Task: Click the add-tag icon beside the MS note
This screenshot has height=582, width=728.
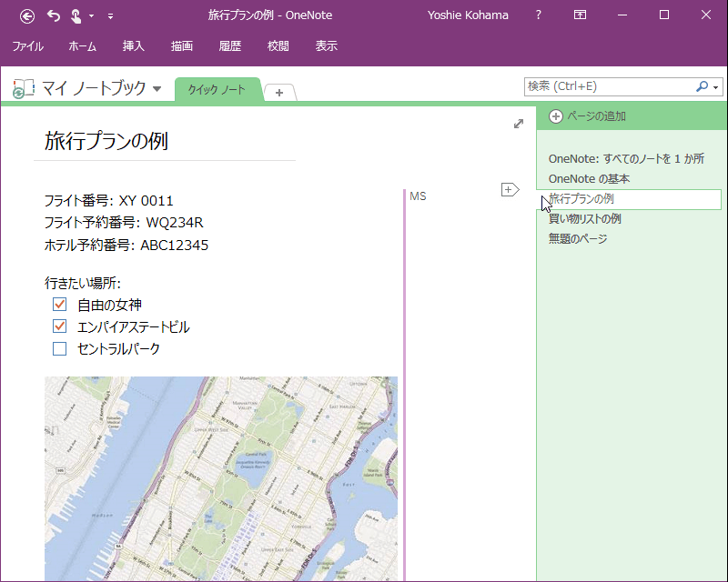Action: point(510,189)
